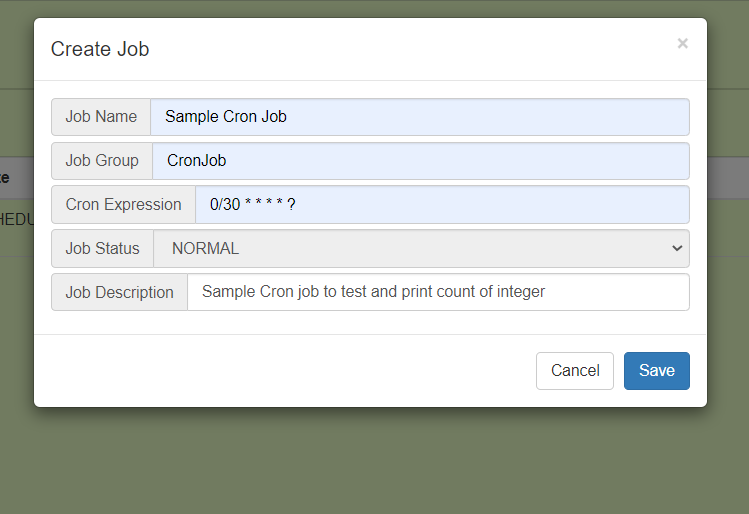This screenshot has height=514, width=749.
Task: Focus the Job Group input containing CronJob
Action: point(420,161)
